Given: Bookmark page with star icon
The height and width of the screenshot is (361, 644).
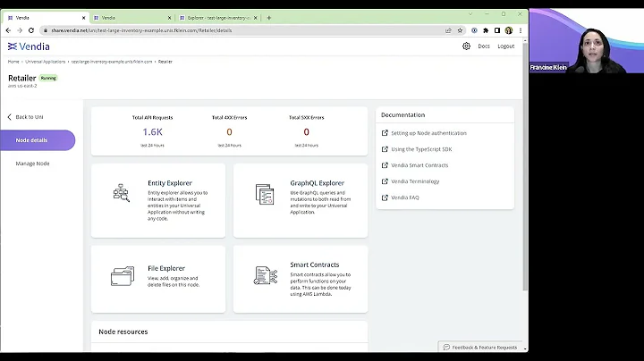Looking at the screenshot, I should point(460,30).
